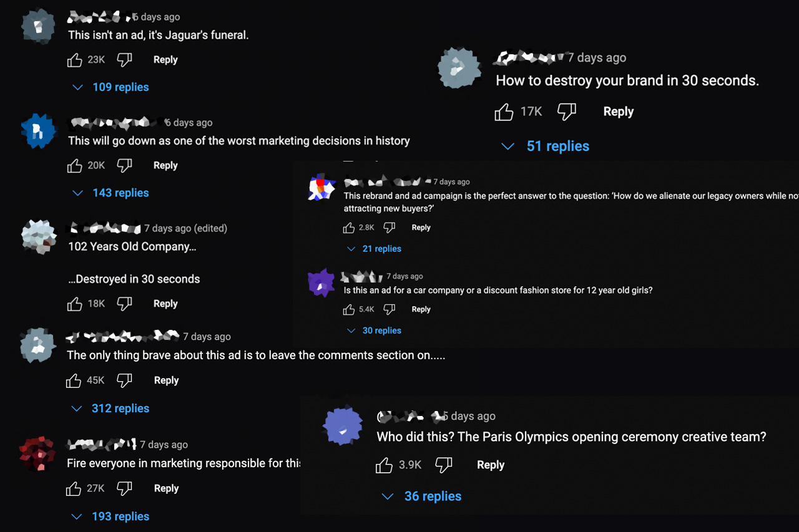This screenshot has width=799, height=532.
Task: Dislike the "rebrand and ad campaign" comment
Action: pyautogui.click(x=389, y=228)
